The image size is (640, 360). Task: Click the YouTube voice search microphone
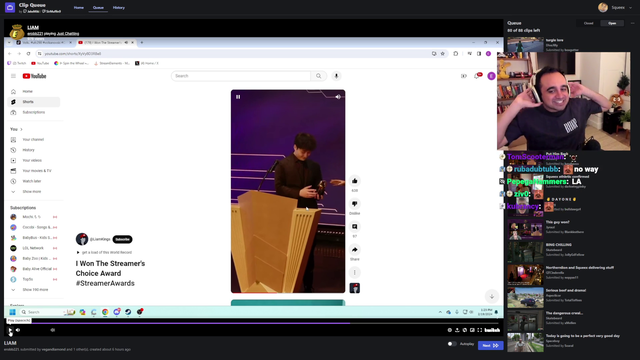pos(336,76)
